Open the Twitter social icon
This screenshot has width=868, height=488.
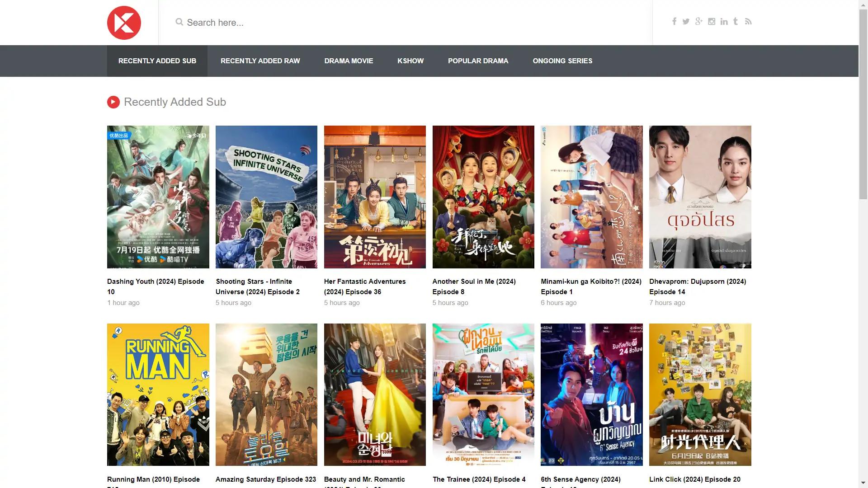pyautogui.click(x=686, y=21)
